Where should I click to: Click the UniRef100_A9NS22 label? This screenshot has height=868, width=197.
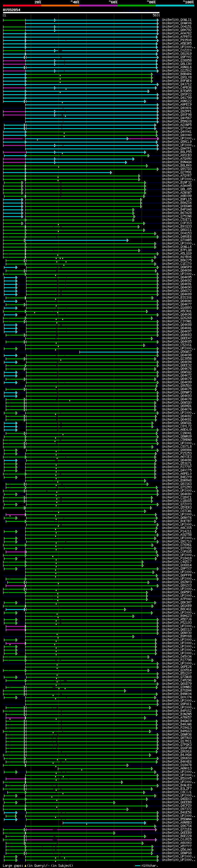[x=176, y=101]
